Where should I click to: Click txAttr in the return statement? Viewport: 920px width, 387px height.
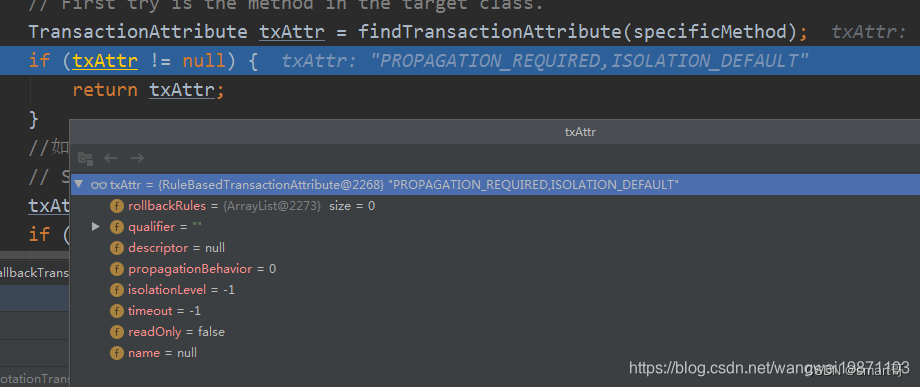182,90
